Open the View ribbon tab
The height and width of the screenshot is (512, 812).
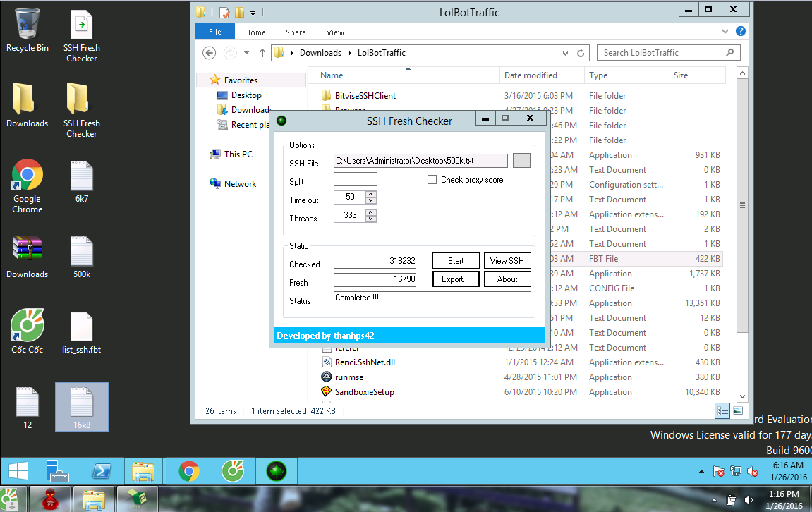[x=335, y=32]
